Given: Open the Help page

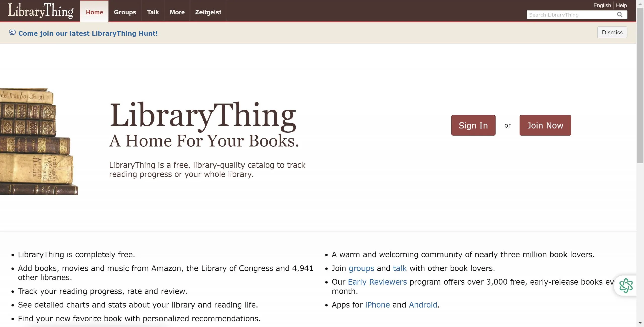Looking at the screenshot, I should pyautogui.click(x=621, y=5).
